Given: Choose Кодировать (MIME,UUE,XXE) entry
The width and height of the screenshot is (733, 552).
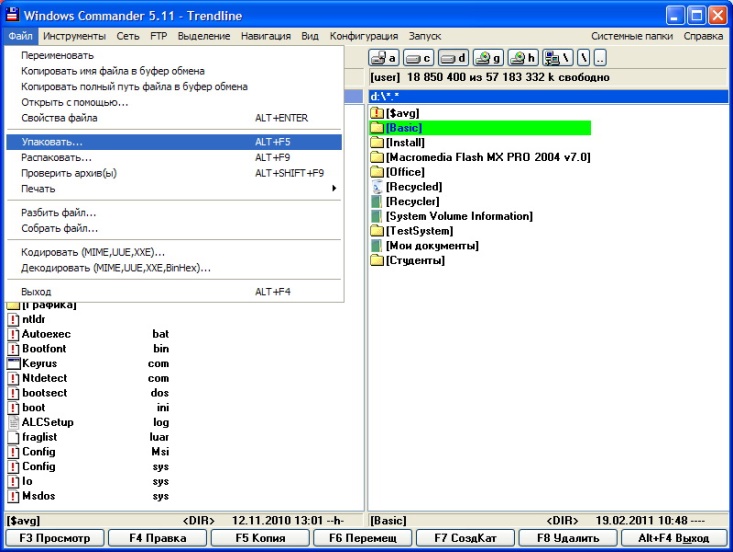Looking at the screenshot, I should click(x=174, y=252).
